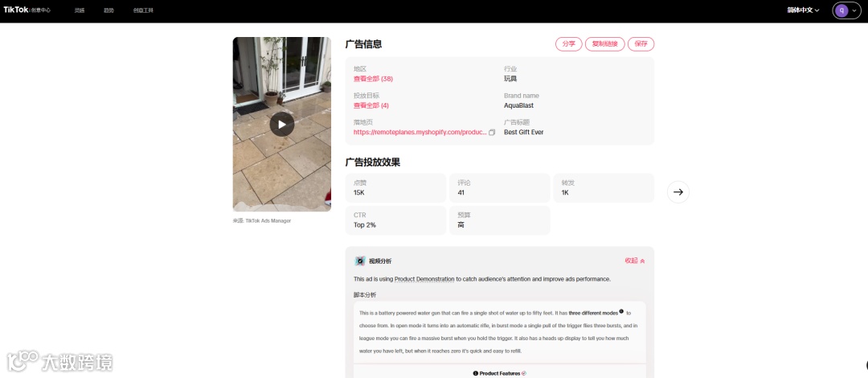Go to next ad with arrow
The width and height of the screenshot is (868, 378).
tap(678, 191)
